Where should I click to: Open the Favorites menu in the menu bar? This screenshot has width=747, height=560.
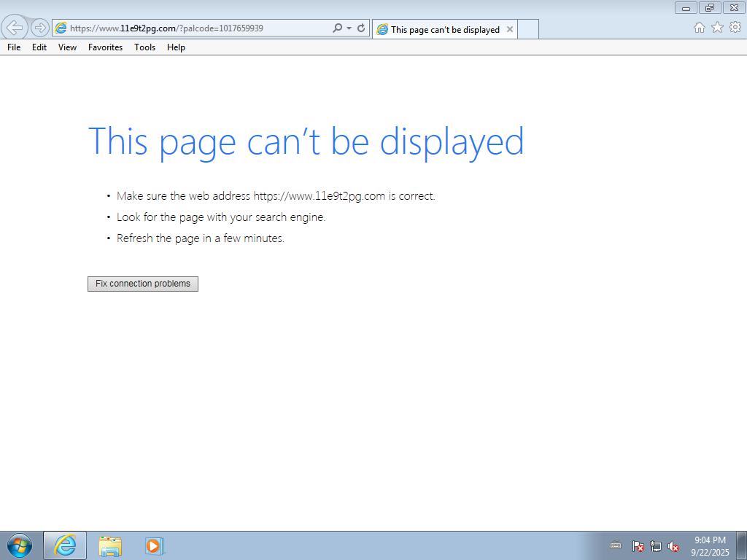(x=105, y=47)
